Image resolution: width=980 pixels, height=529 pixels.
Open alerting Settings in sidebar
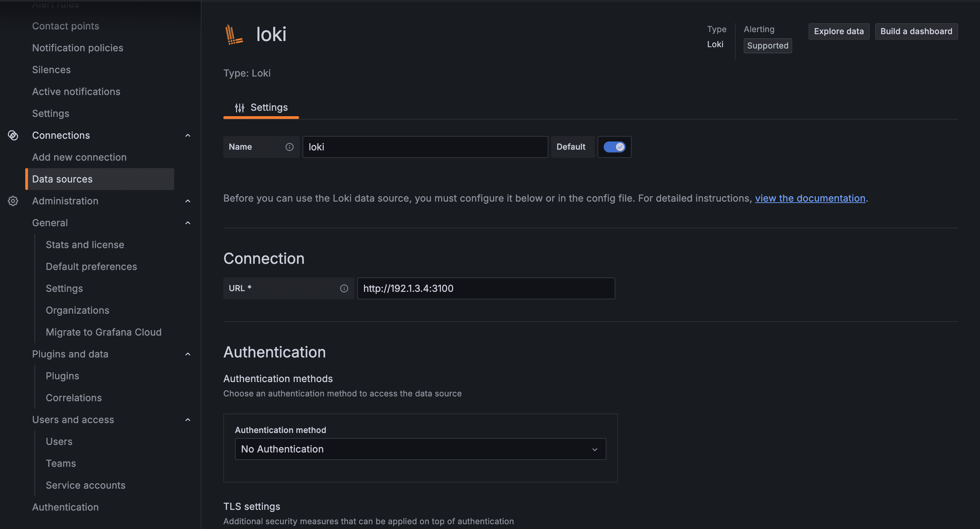(x=51, y=113)
